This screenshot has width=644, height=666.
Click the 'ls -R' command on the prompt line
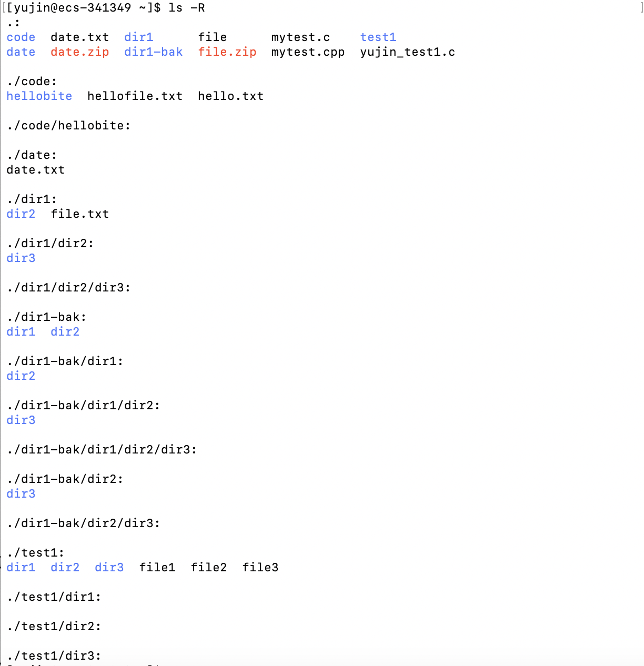click(x=187, y=8)
